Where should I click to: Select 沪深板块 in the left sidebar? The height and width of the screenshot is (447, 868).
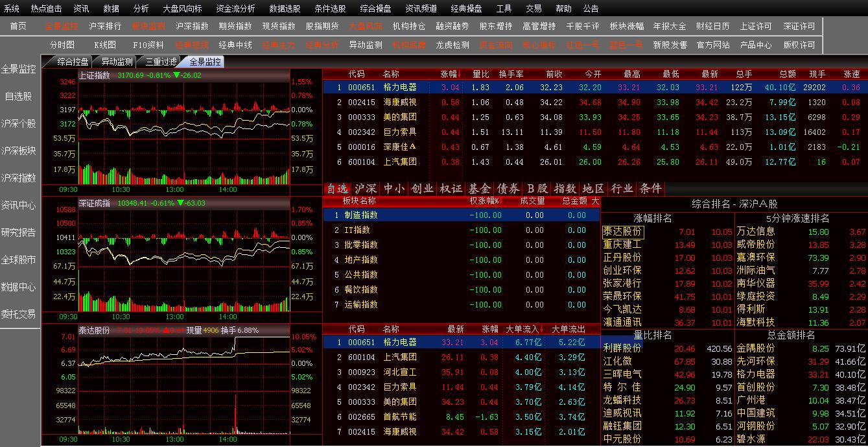coord(18,151)
